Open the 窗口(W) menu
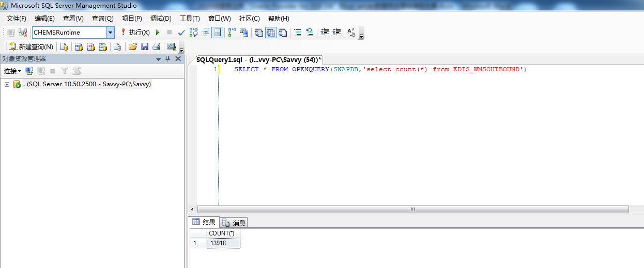 click(x=220, y=19)
